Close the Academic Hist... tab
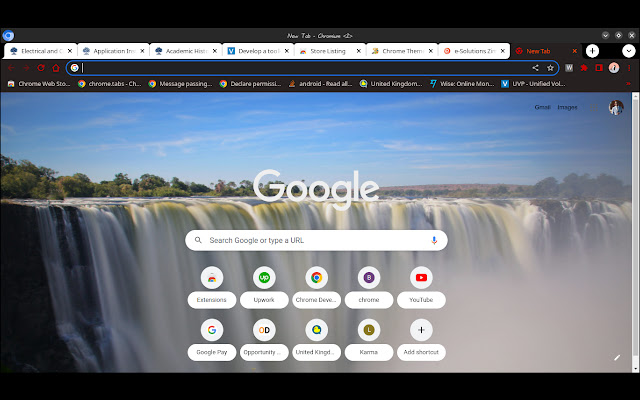Viewport: 640px width, 400px height. pyautogui.click(x=215, y=51)
